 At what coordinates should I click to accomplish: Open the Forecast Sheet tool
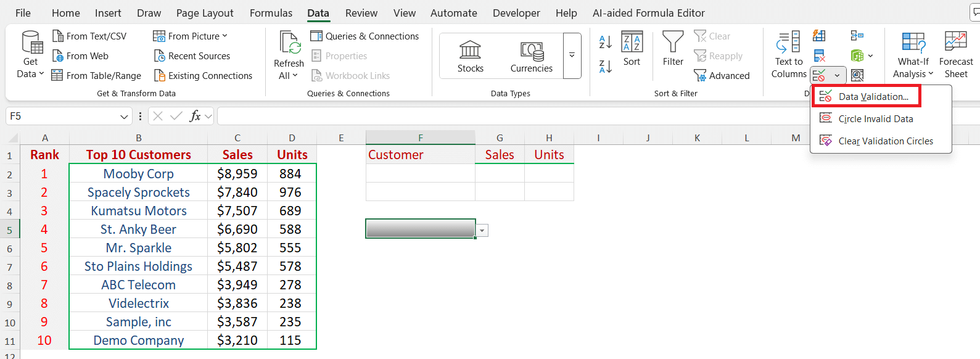click(x=955, y=56)
